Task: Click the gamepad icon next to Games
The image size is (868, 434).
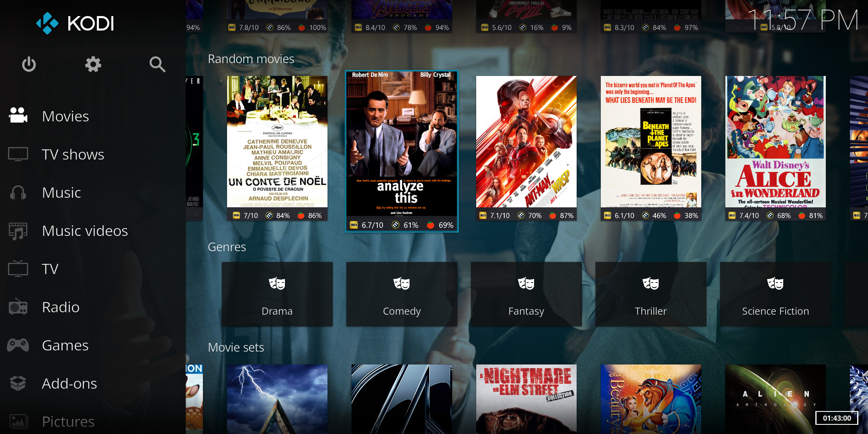Action: click(x=18, y=345)
